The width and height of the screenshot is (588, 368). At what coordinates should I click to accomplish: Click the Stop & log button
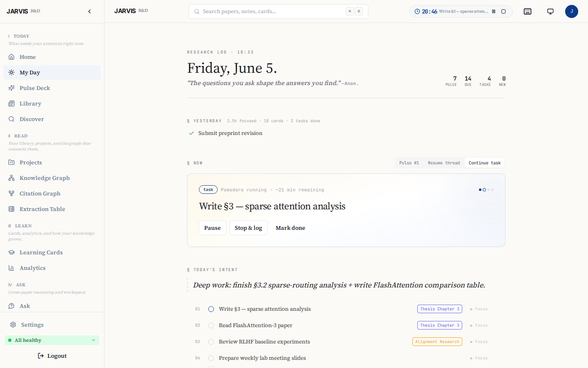pos(248,228)
